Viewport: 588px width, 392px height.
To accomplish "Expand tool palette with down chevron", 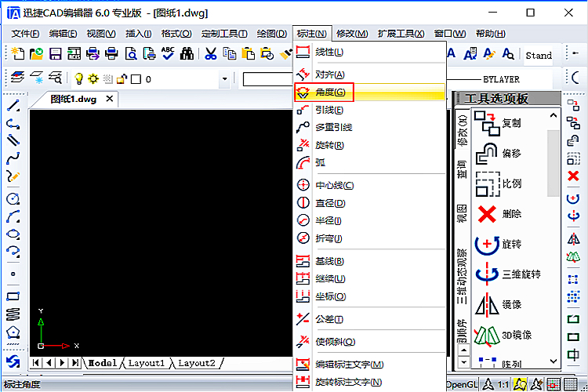I will [x=554, y=361].
